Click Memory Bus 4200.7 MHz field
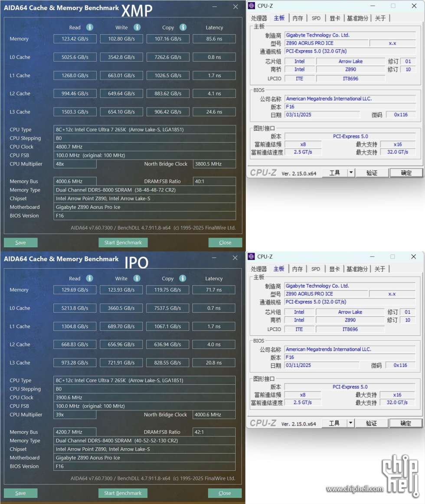Viewport: 425px width, 504px height. (75, 432)
